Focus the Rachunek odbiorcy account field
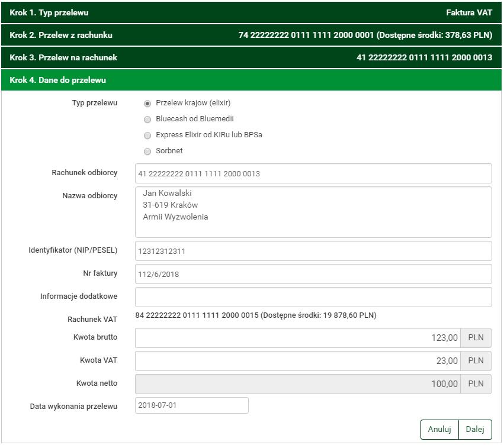 click(x=313, y=173)
